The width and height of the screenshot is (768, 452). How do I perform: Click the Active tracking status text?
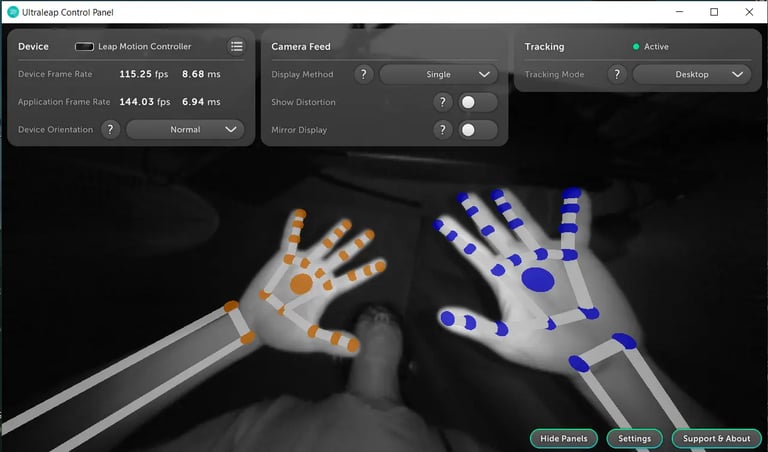tap(656, 47)
